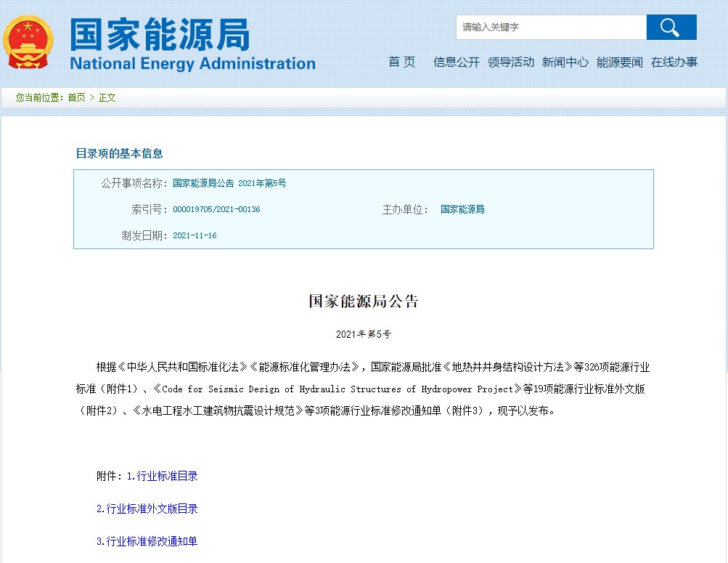
Task: Click index number 000019705/2021-00136
Action: [x=216, y=210]
